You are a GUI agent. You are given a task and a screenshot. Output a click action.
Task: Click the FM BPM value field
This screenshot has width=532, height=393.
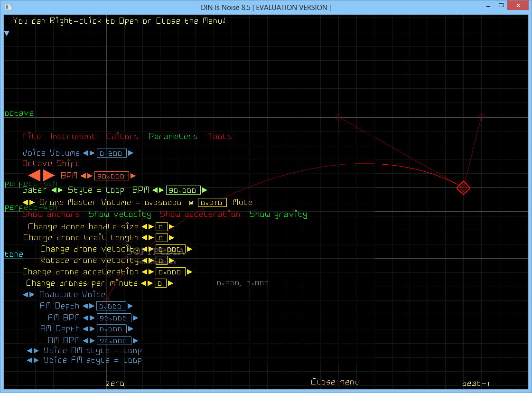click(114, 318)
